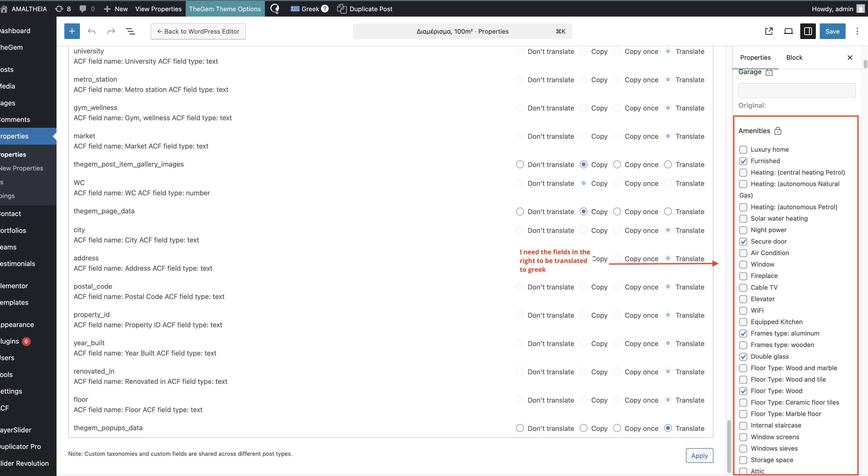Click the redo arrow icon
868x476 pixels.
tap(111, 31)
